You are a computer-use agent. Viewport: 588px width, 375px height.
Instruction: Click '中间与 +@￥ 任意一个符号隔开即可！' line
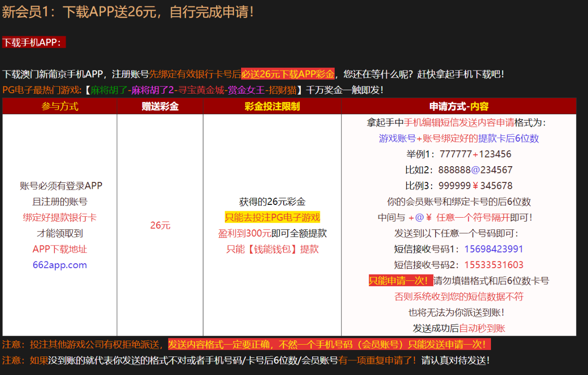(455, 218)
